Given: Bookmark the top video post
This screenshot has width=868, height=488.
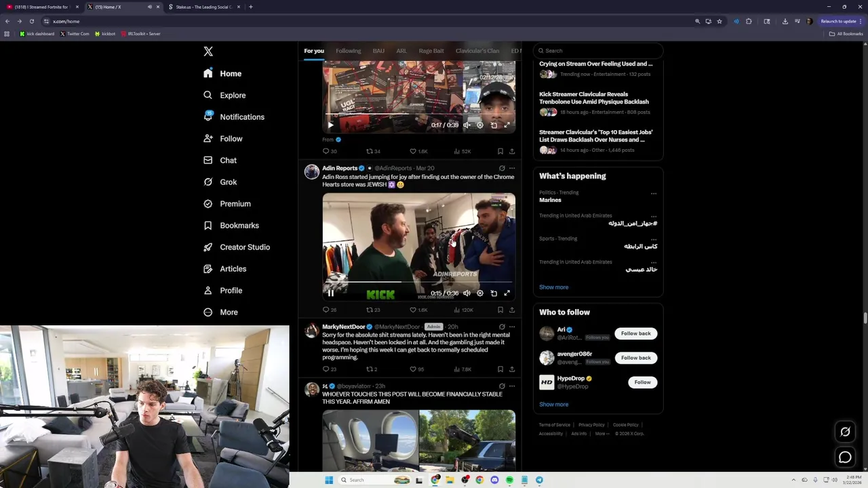Looking at the screenshot, I should coord(500,151).
